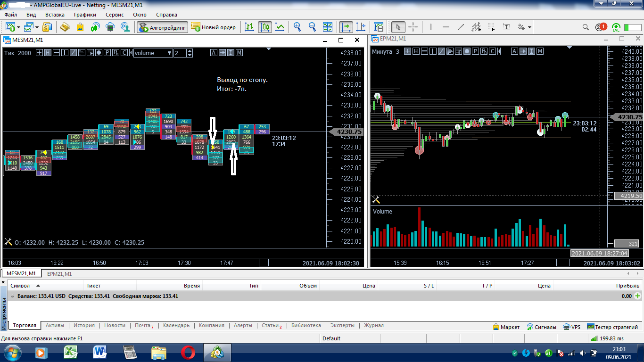Click the C button in MESM21 chart panel
Viewport: 644px width, 362px height.
[124, 53]
